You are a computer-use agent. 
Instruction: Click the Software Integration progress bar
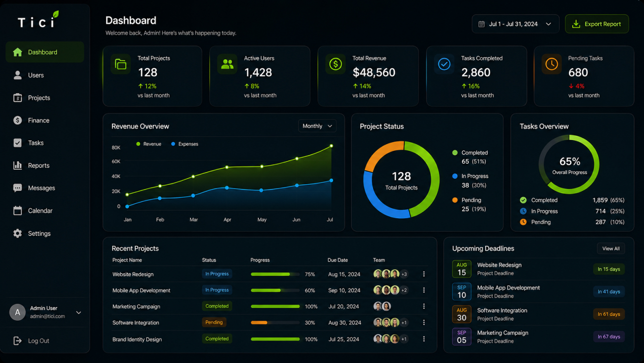point(275,323)
